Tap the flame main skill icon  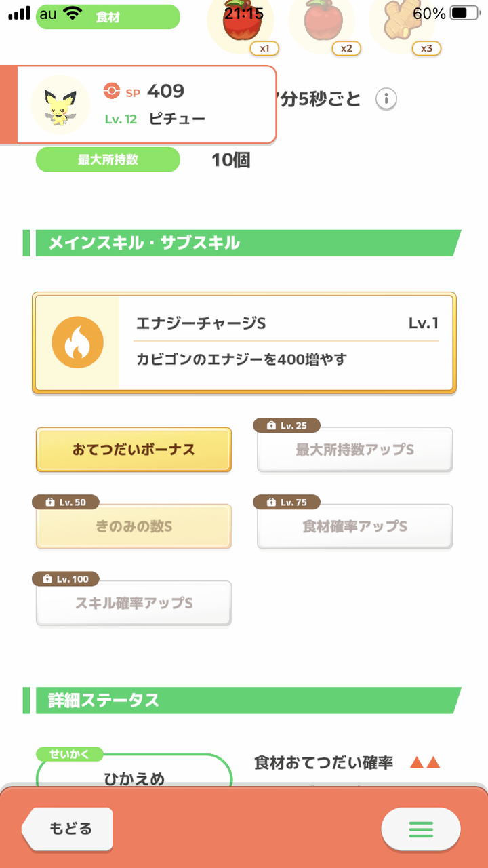coord(77,342)
